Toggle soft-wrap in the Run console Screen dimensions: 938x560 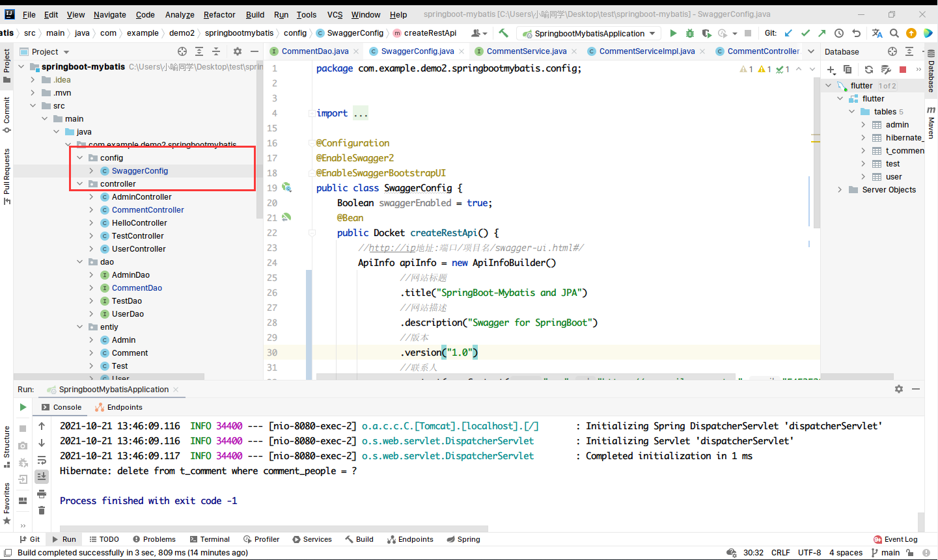(x=42, y=460)
